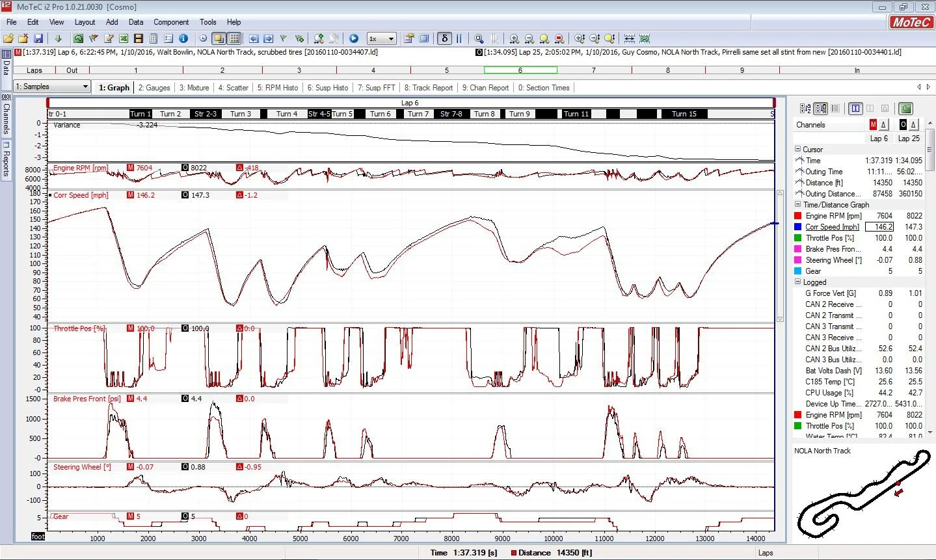Select the sort channels alphabetically icon
The width and height of the screenshot is (936, 560).
[x=805, y=108]
